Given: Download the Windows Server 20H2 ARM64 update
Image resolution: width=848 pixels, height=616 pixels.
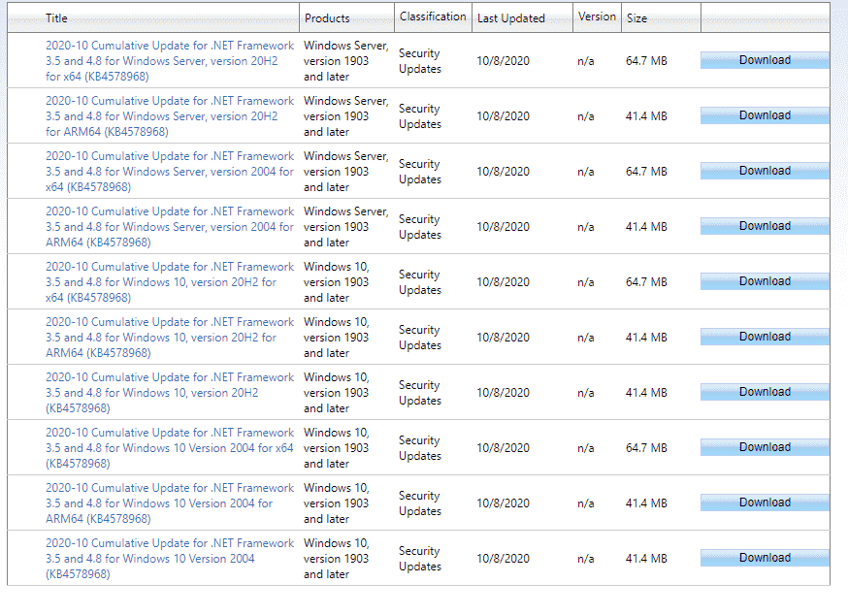Looking at the screenshot, I should [764, 115].
